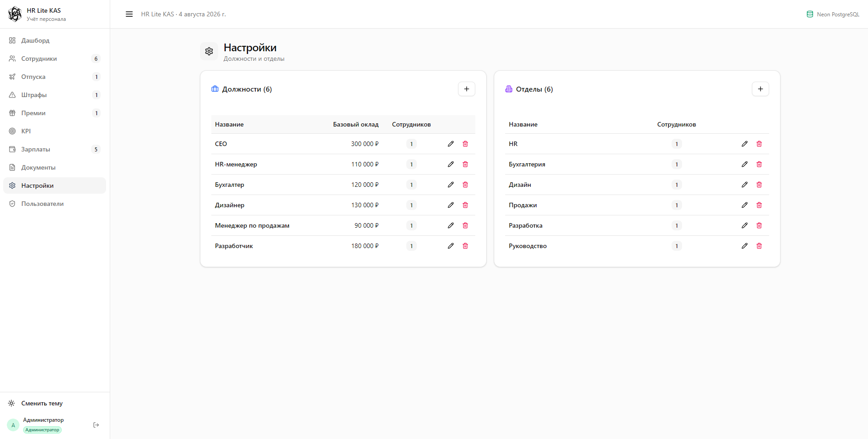Delete the Разработчик position
The width and height of the screenshot is (868, 439).
tap(465, 246)
